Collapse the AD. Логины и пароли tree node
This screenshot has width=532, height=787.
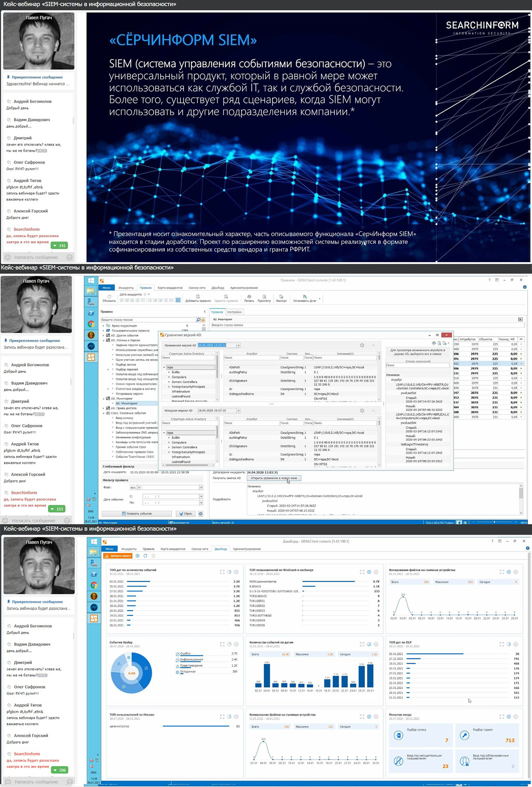[103, 341]
